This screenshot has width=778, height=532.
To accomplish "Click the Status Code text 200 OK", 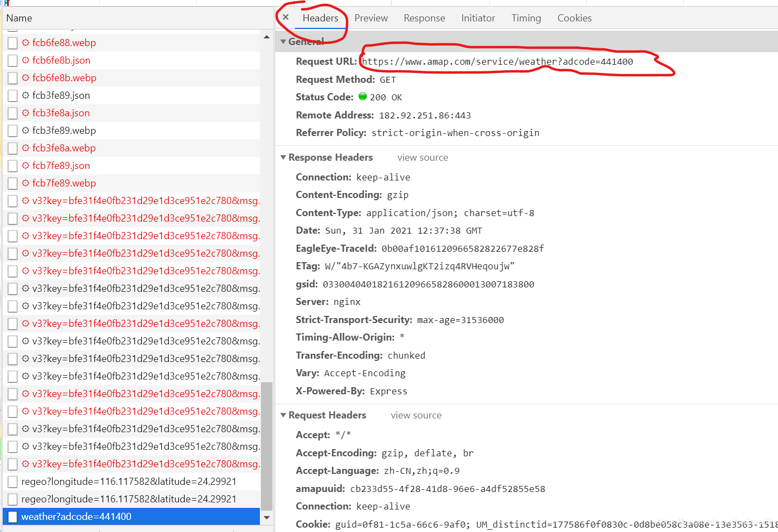I will coord(386,98).
